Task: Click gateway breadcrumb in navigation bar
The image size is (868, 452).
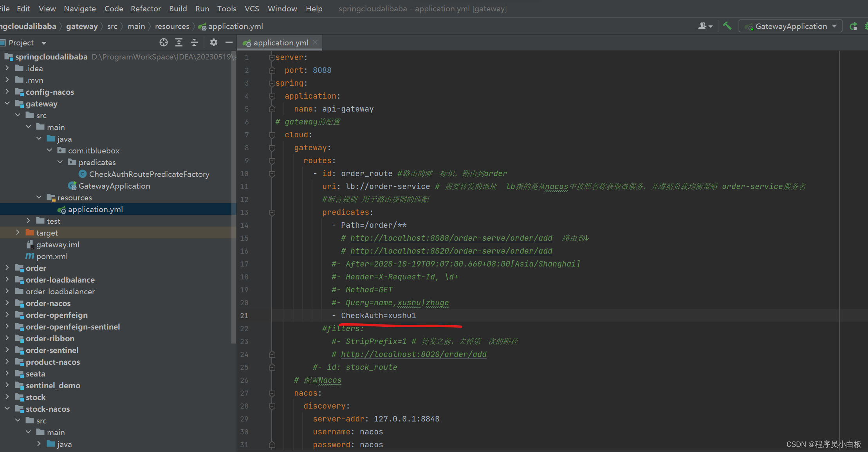Action: [82, 26]
